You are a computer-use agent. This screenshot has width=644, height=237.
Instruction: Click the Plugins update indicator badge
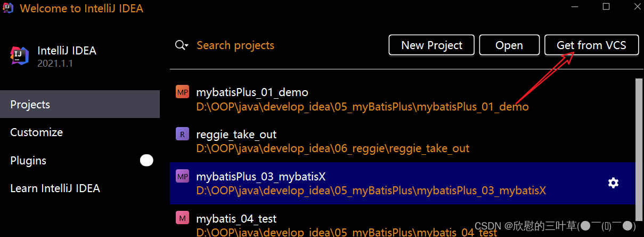pyautogui.click(x=146, y=161)
